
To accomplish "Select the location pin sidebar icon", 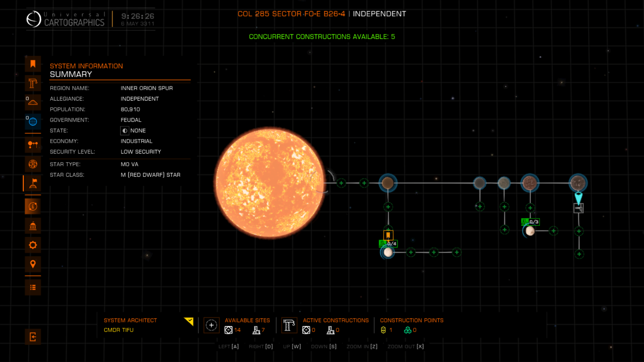I will coord(33,264).
